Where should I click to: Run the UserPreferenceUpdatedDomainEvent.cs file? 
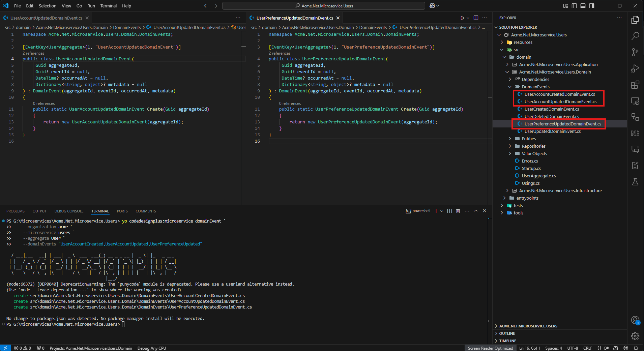(462, 18)
